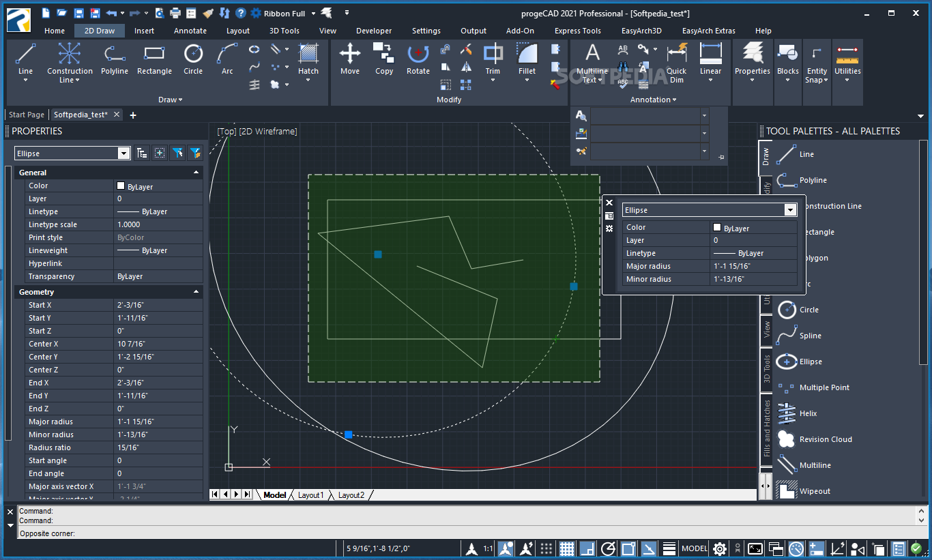The height and width of the screenshot is (560, 932).
Task: Toggle snap dots mode in status bar
Action: click(x=547, y=548)
